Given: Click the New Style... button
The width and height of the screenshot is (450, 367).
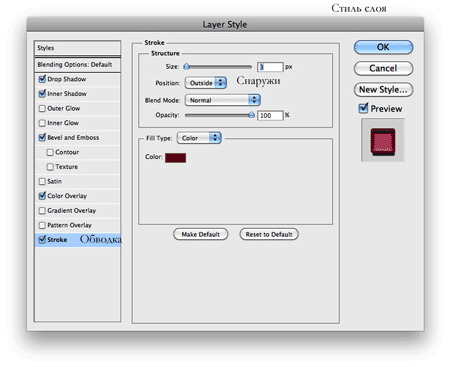Looking at the screenshot, I should coord(383,90).
